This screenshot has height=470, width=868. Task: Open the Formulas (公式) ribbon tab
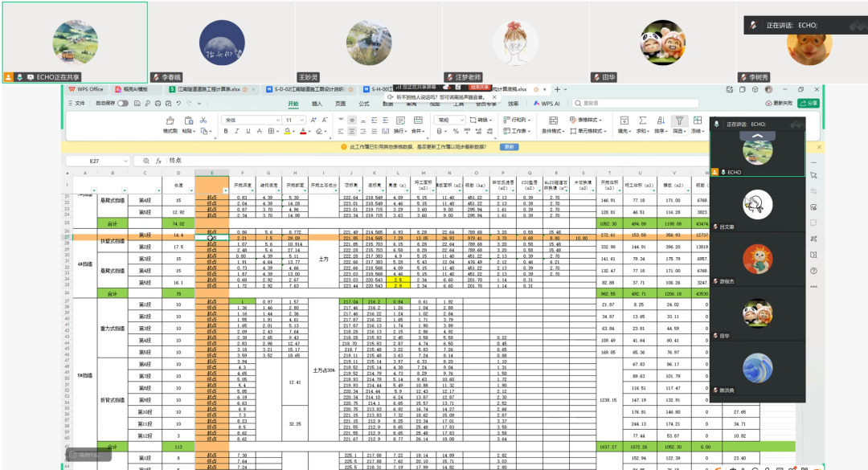pos(363,103)
